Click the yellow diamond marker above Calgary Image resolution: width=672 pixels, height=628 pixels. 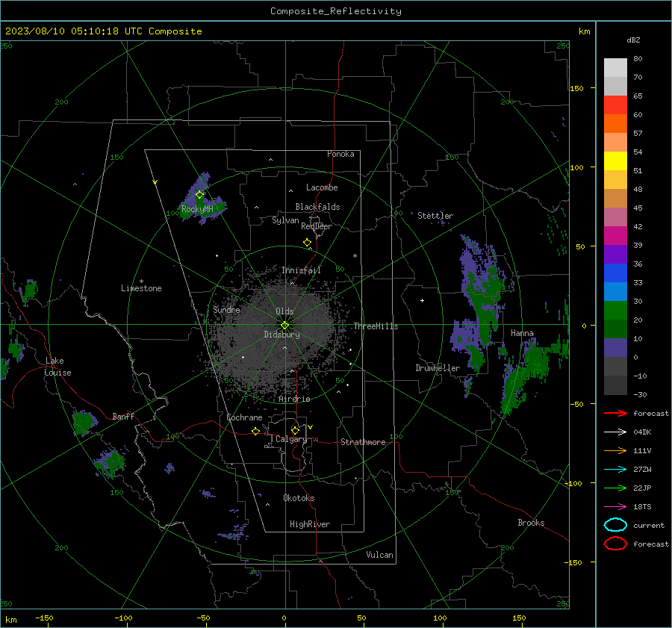click(x=295, y=430)
